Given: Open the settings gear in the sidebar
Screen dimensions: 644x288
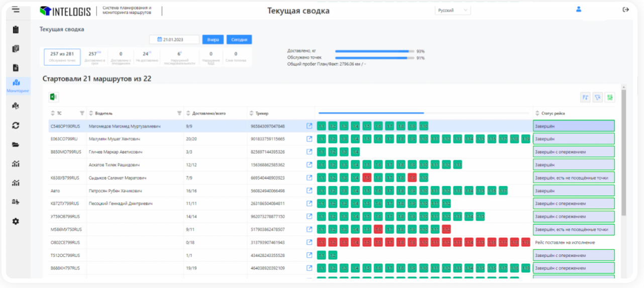Looking at the screenshot, I should click(x=16, y=221).
